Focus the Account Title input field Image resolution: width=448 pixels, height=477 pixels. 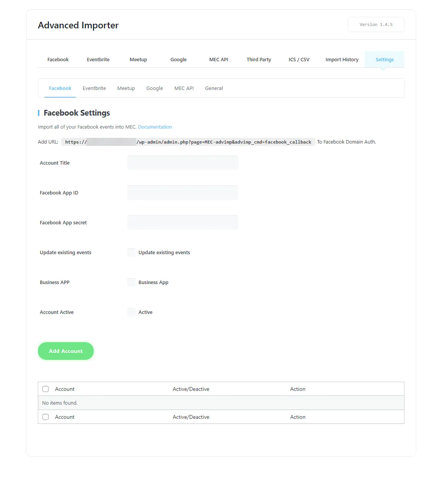[x=182, y=163]
